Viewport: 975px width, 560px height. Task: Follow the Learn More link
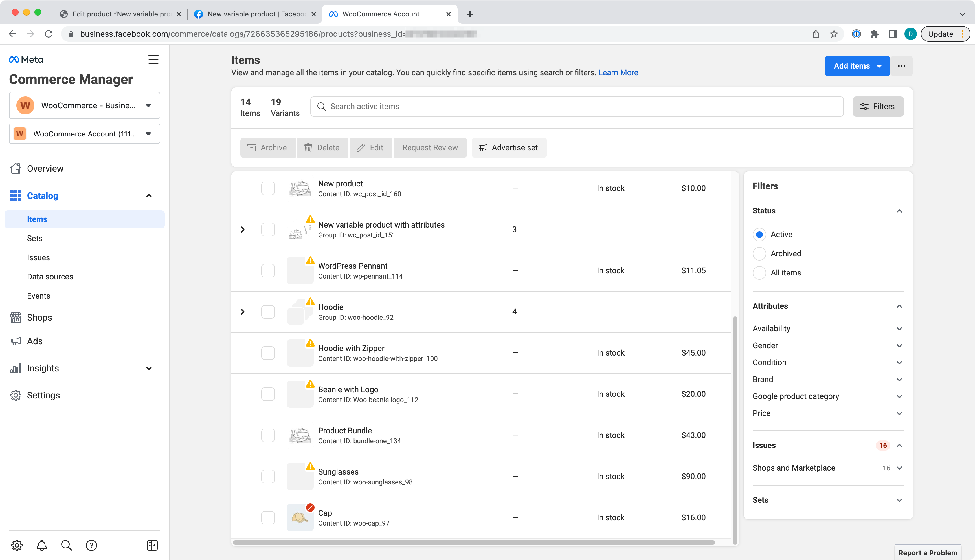(618, 73)
